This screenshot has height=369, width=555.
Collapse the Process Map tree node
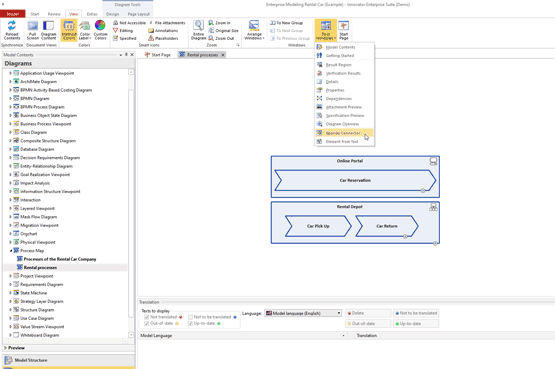(x=10, y=250)
